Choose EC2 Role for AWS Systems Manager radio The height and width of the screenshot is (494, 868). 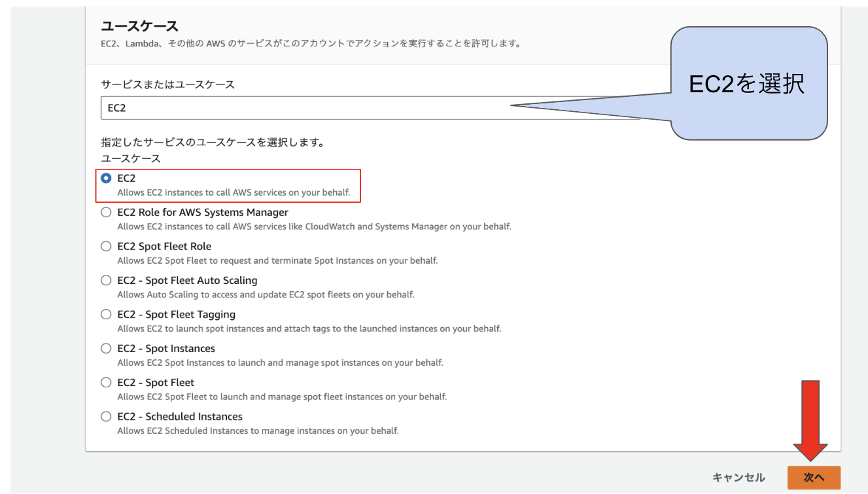(x=106, y=212)
